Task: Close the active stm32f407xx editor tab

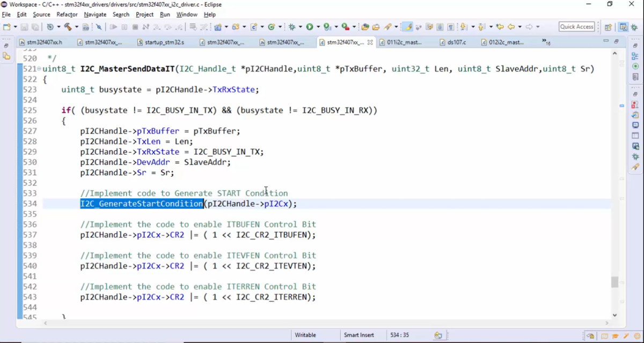Action: [x=370, y=42]
